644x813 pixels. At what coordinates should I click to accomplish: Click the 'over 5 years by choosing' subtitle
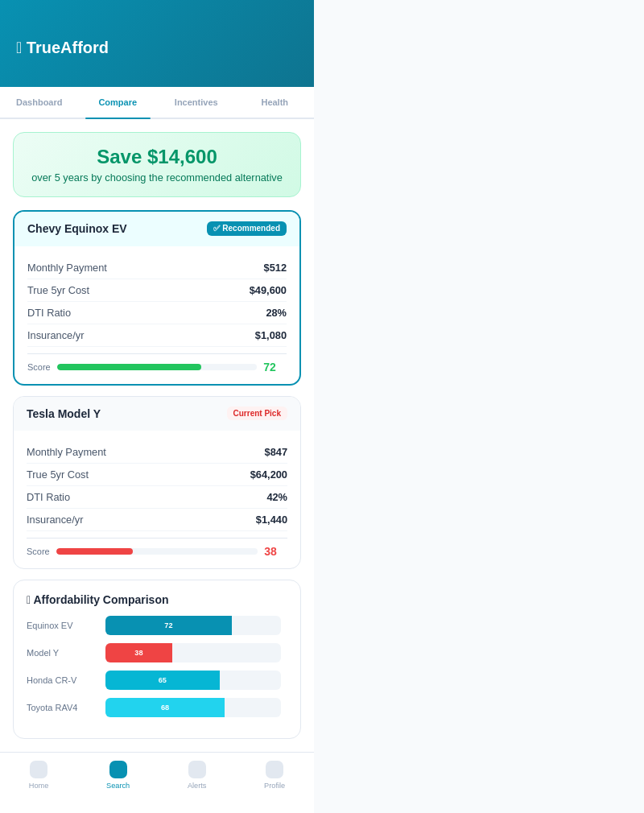157,178
